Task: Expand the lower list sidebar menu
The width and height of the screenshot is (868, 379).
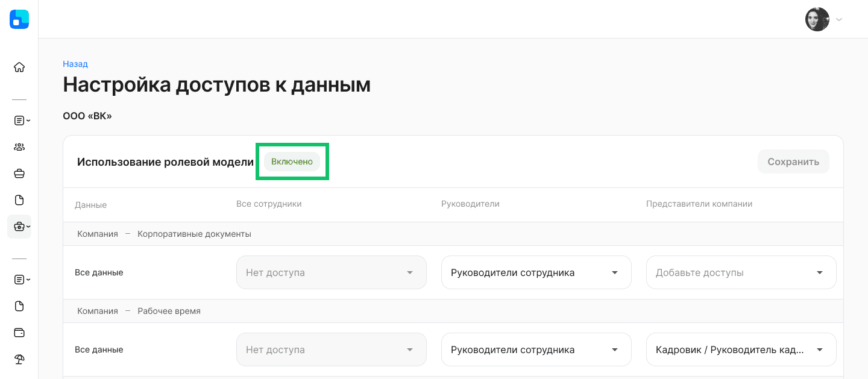Action: (22, 280)
